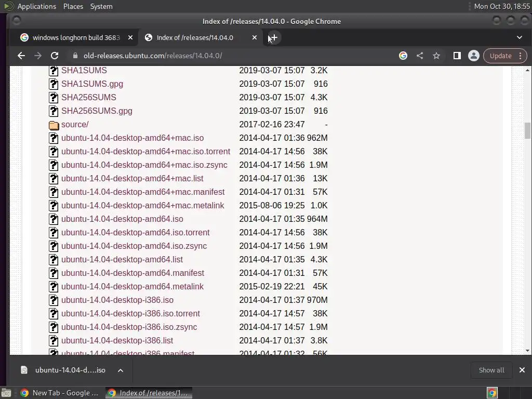The image size is (532, 399).
Task: Open the Applications menu
Action: pos(37,6)
